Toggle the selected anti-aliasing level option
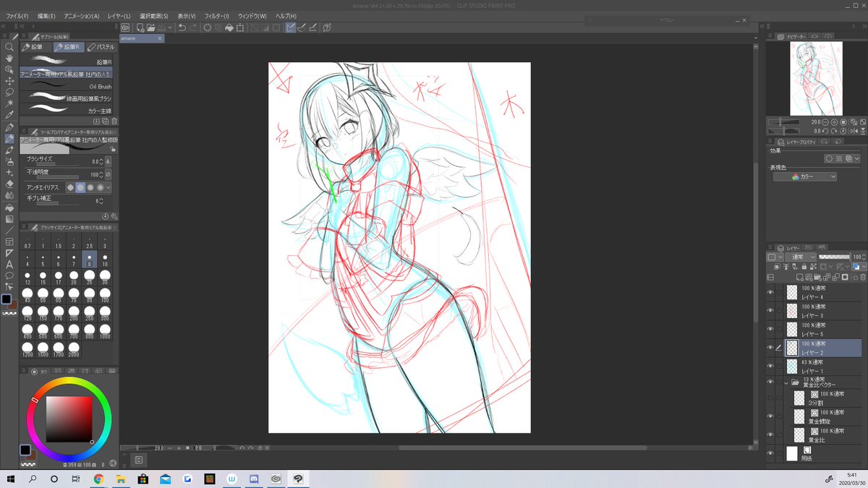 (80, 187)
